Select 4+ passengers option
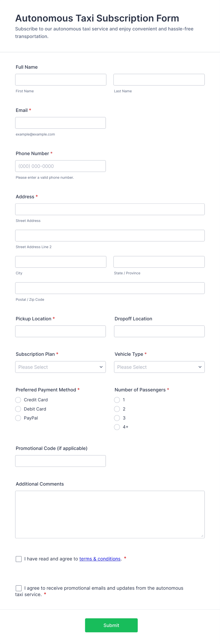 (117, 427)
